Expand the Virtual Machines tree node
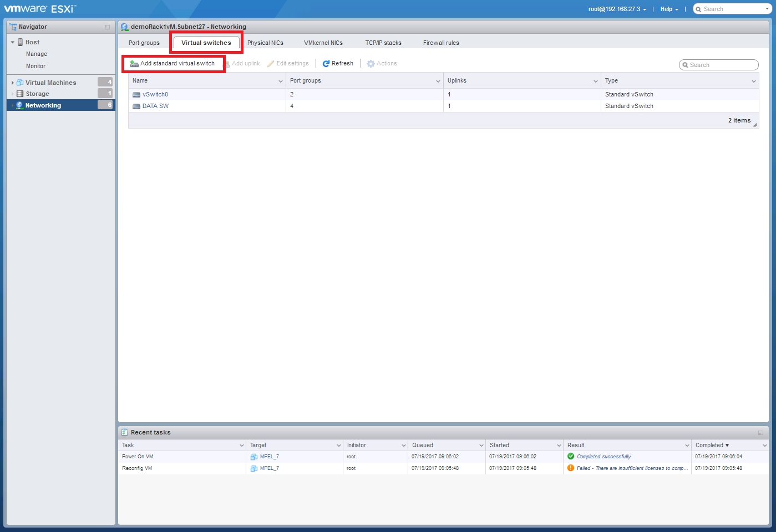 click(13, 83)
